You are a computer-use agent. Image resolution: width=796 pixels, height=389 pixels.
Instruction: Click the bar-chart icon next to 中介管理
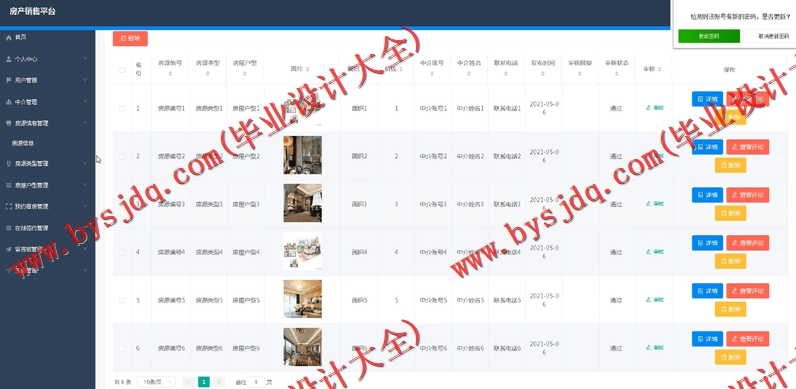[x=8, y=102]
